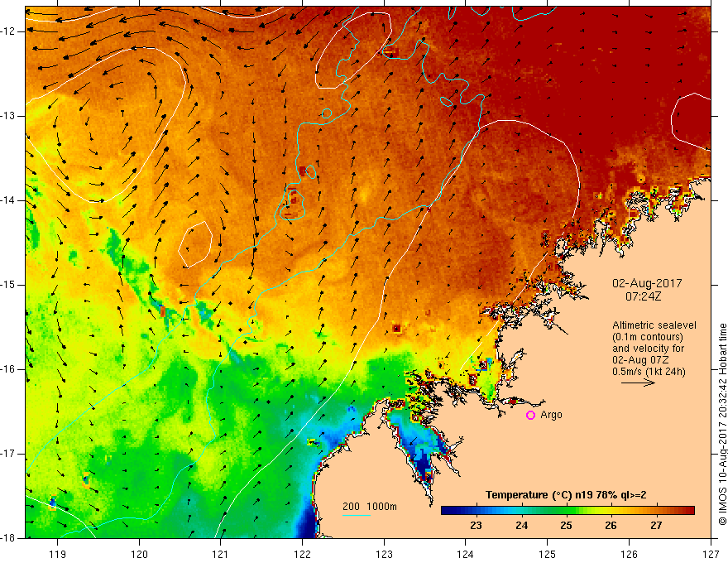Click latitude label -15
This screenshot has height=563, width=728.
tap(9, 285)
